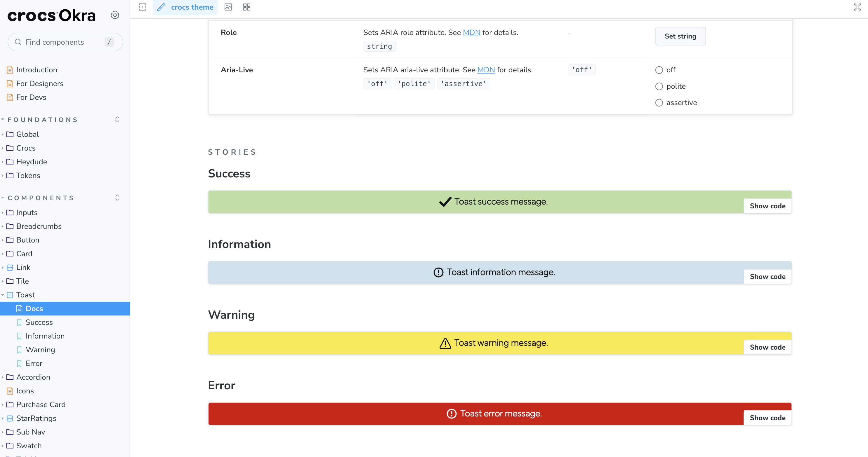Collapse all Foundations with the up-down arrows
This screenshot has width=868, height=457.
tap(117, 120)
